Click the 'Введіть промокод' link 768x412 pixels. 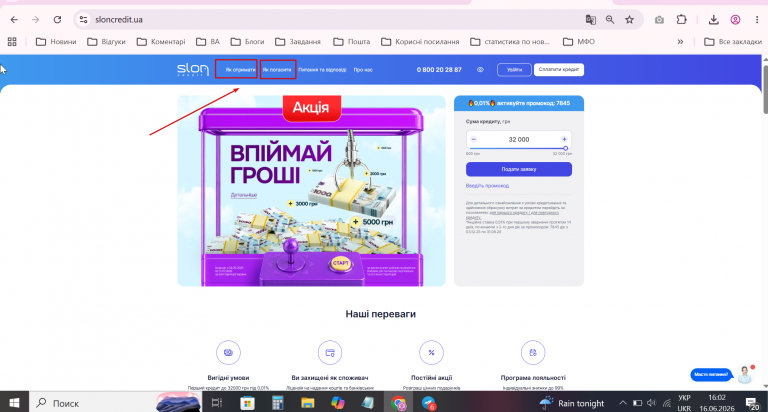coord(487,186)
